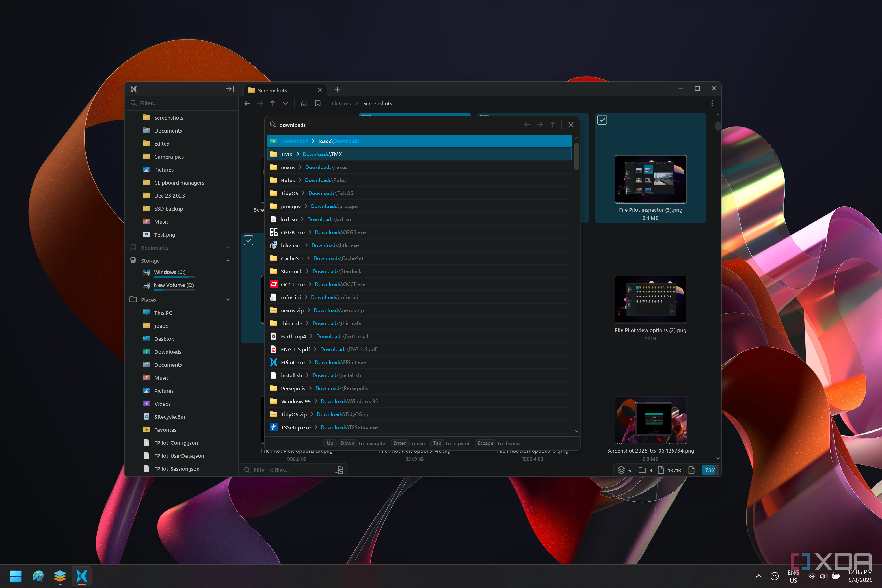Close the search popup with the X

(x=571, y=124)
